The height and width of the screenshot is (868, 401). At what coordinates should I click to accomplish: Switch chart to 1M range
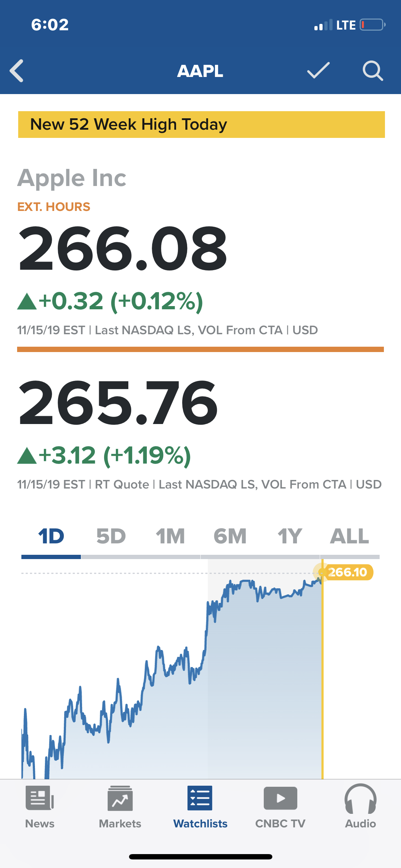(170, 536)
